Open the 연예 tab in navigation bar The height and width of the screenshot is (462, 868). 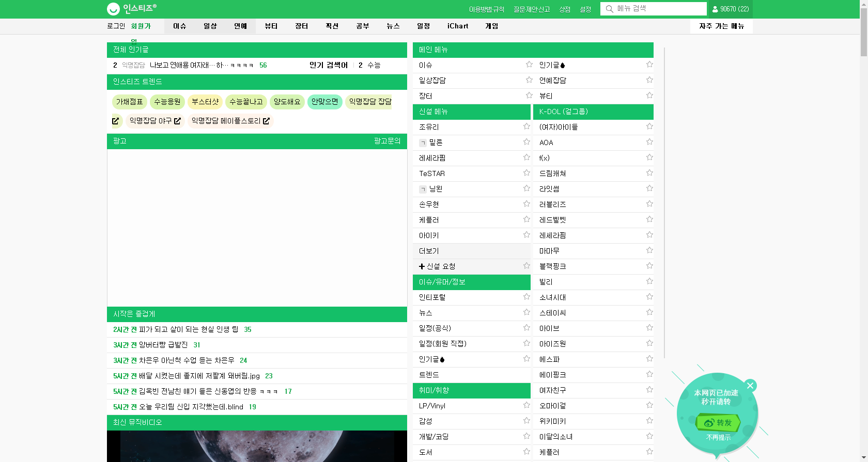click(x=240, y=26)
